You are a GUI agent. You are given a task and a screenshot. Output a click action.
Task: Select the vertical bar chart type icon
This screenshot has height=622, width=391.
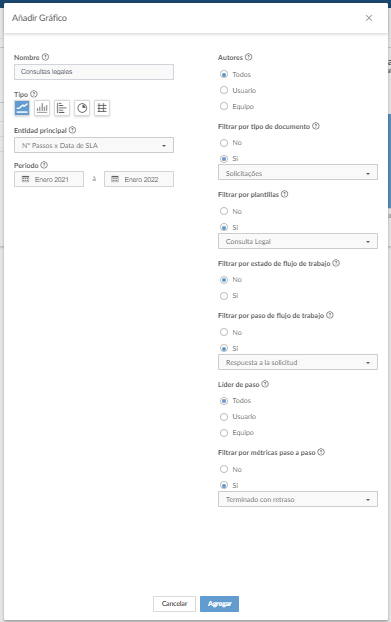tap(42, 108)
